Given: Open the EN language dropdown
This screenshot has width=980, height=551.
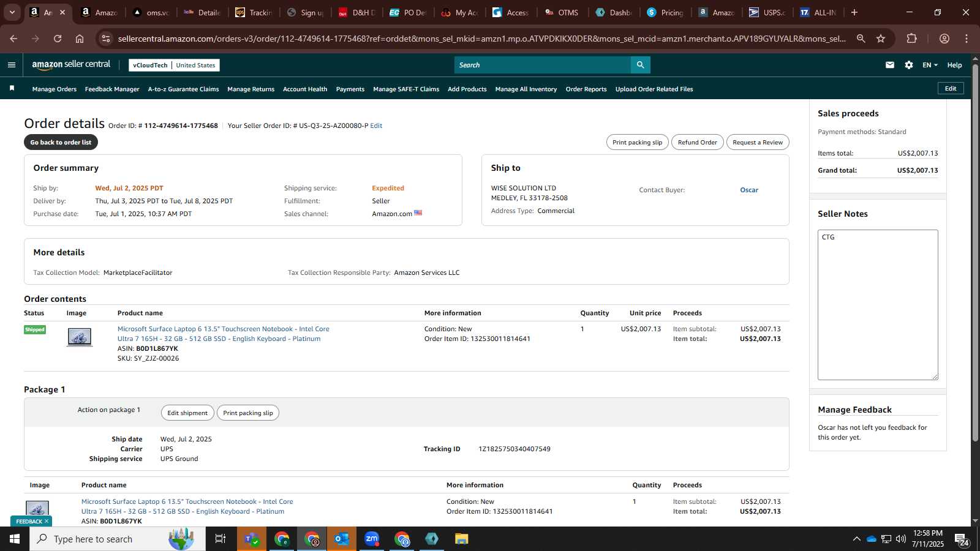Looking at the screenshot, I should pos(930,65).
